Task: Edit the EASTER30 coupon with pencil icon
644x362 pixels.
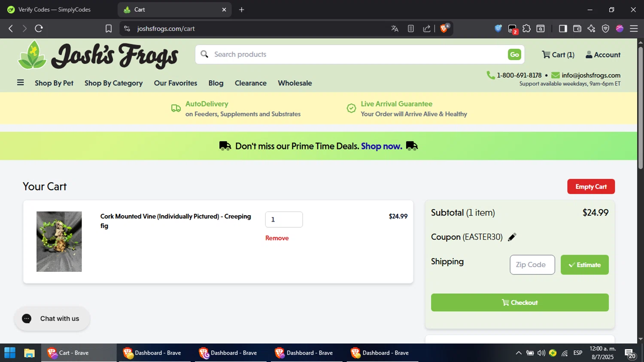Action: (x=512, y=237)
